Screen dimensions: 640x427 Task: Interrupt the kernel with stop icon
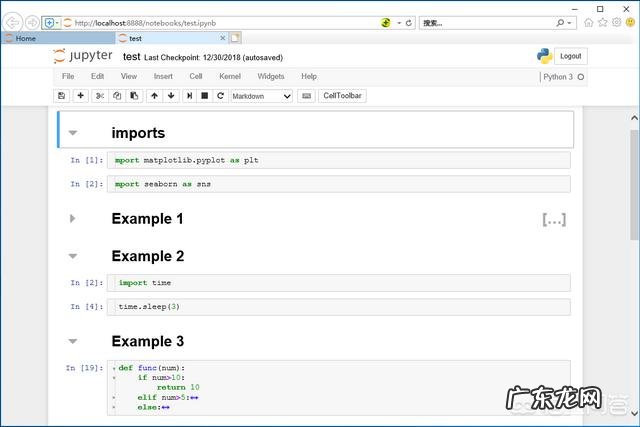204,96
